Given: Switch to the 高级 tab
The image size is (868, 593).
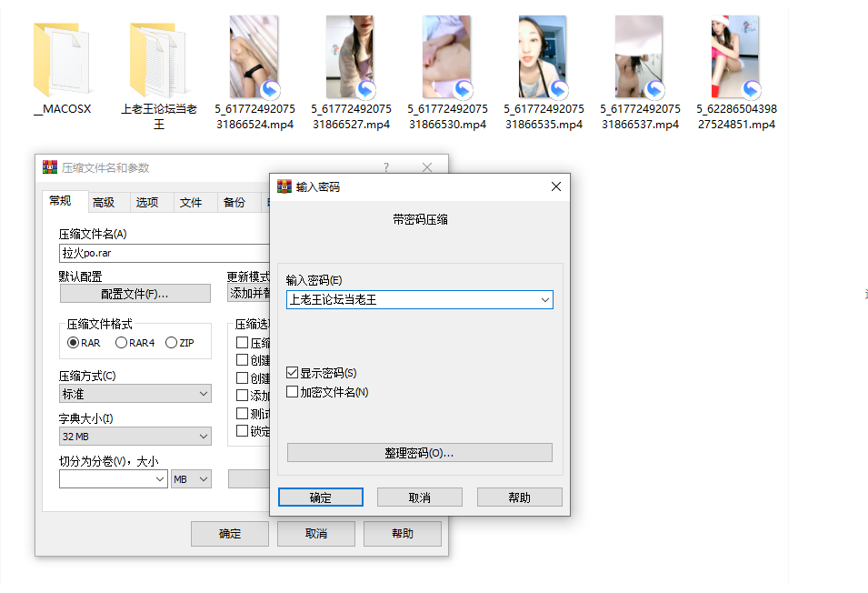Looking at the screenshot, I should click(104, 203).
